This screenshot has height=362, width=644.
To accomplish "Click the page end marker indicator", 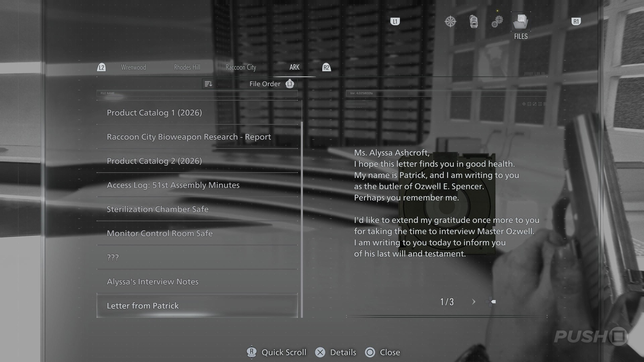I will tap(493, 302).
